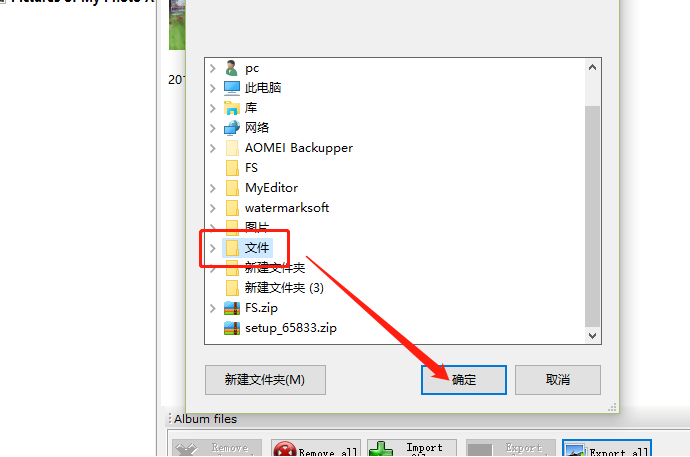690x457 pixels.
Task: Select the FS.zip archive icon
Action: pos(232,308)
